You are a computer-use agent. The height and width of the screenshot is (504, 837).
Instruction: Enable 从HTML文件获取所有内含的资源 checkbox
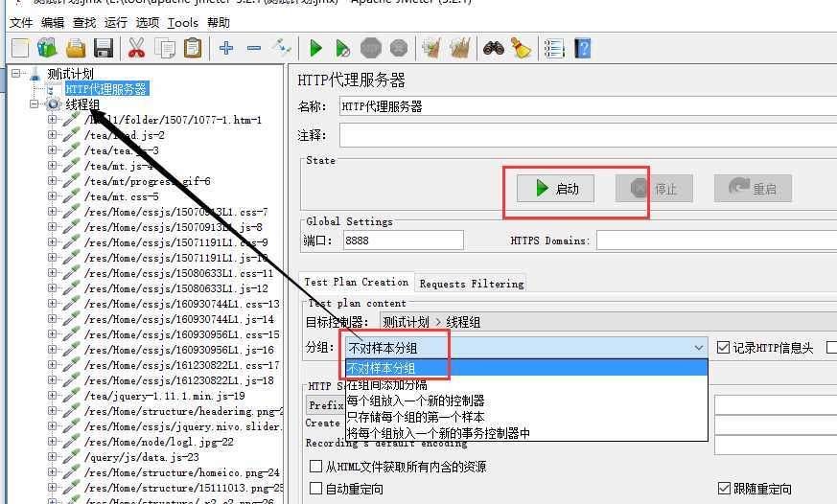click(316, 466)
